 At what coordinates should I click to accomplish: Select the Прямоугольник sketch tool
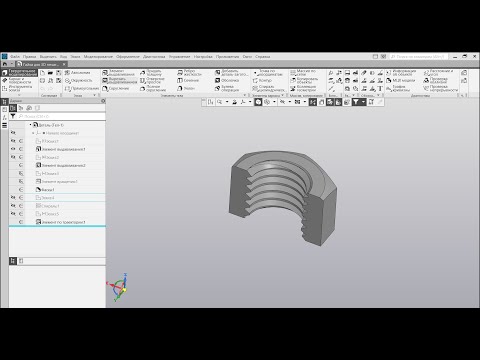pyautogui.click(x=82, y=89)
